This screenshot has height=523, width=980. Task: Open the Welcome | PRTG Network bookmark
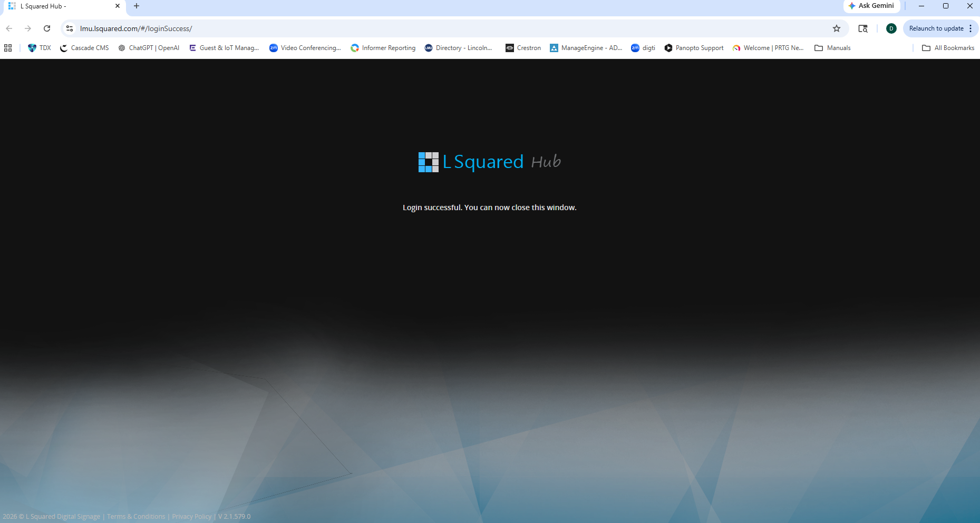[x=768, y=48]
